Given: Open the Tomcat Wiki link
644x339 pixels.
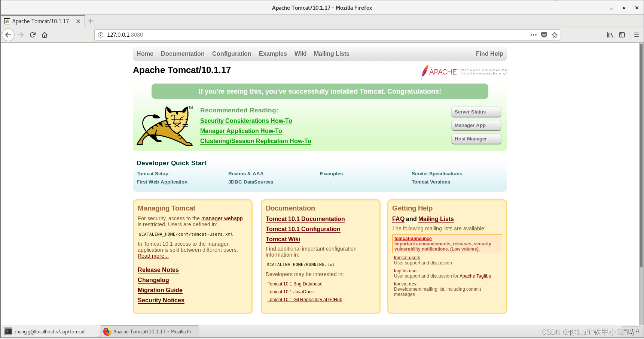Looking at the screenshot, I should click(283, 239).
